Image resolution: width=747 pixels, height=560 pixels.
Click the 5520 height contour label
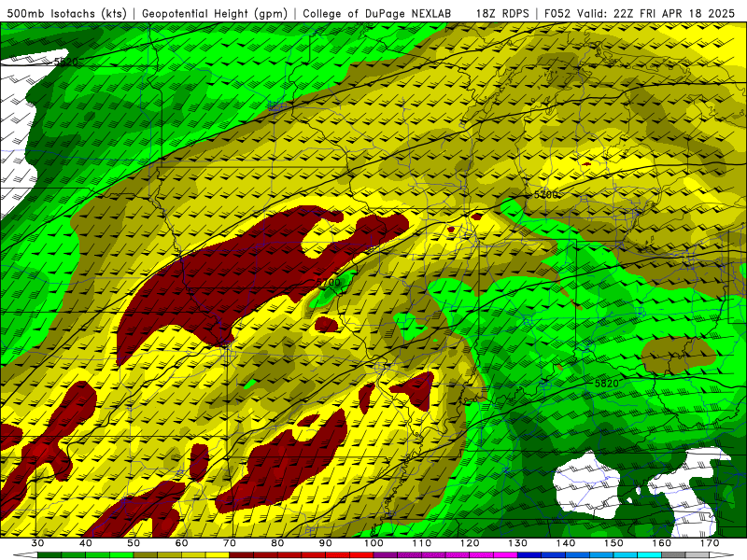point(65,62)
